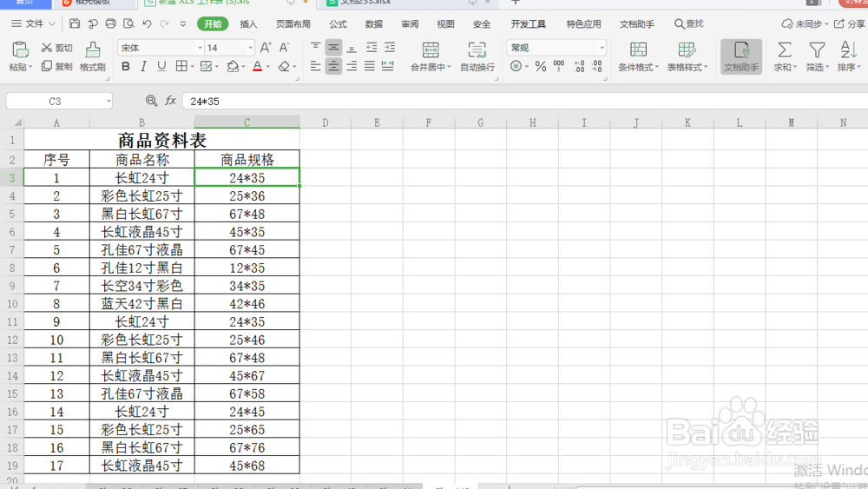This screenshot has width=868, height=489.
Task: Click the Print icon
Action: click(x=111, y=23)
